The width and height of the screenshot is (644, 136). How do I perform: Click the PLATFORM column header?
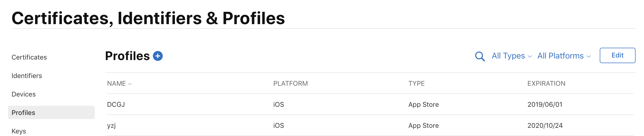coord(290,84)
